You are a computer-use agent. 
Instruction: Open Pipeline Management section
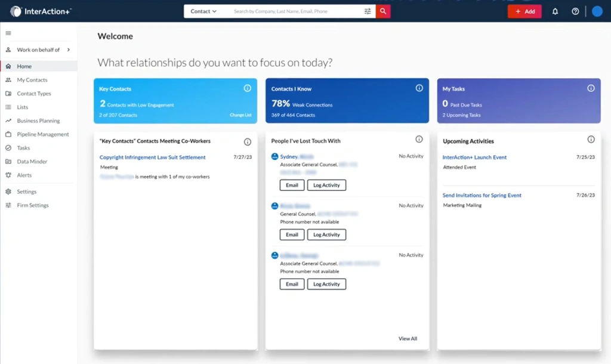43,134
